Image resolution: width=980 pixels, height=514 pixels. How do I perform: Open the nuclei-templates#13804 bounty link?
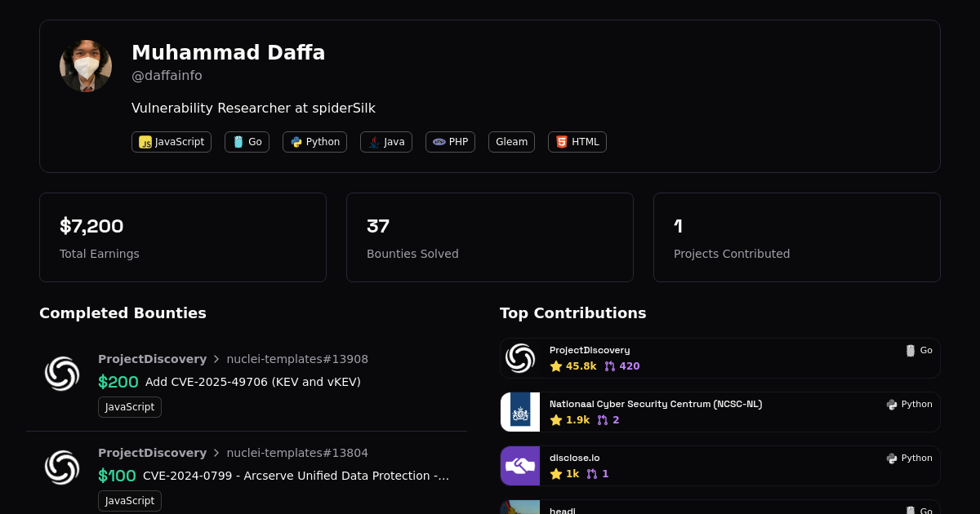(297, 453)
